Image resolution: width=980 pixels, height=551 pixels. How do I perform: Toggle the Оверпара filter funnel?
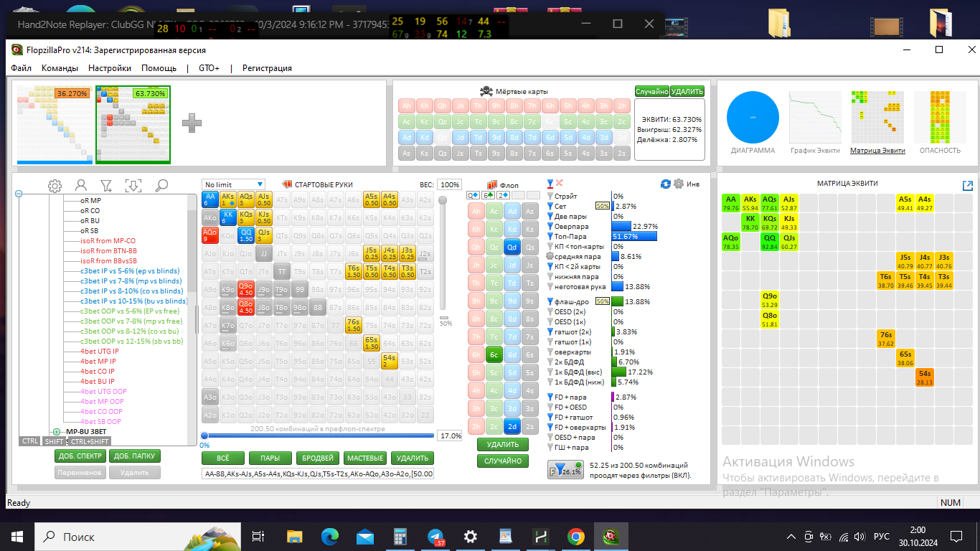pos(550,226)
